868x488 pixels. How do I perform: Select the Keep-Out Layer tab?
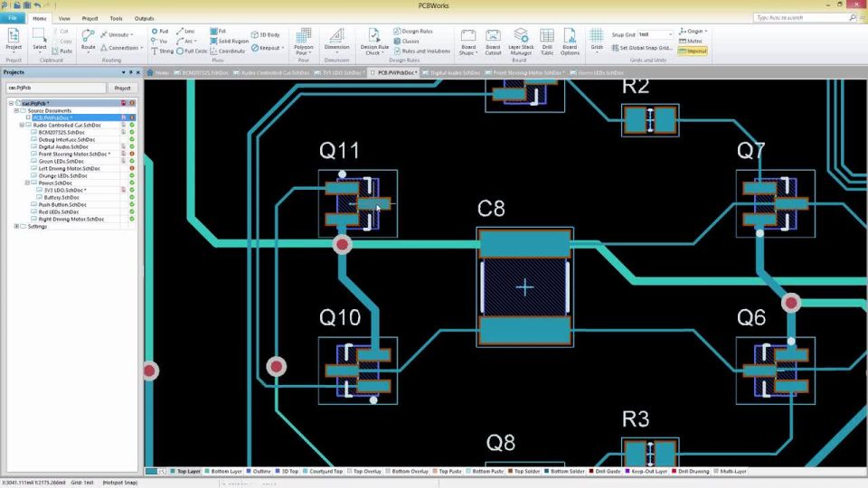(x=646, y=472)
